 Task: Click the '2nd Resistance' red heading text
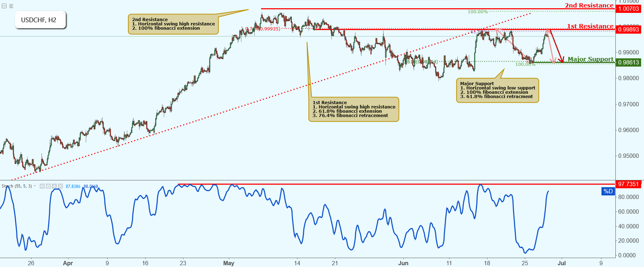pyautogui.click(x=589, y=5)
